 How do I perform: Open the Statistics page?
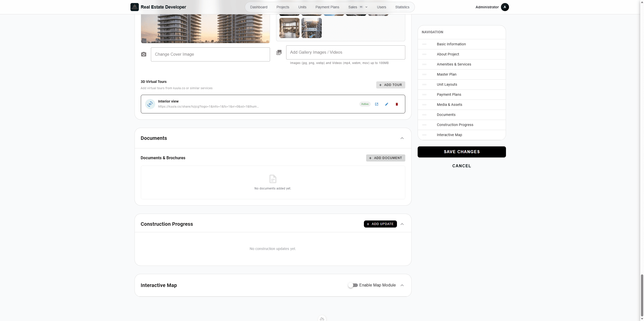pos(402,7)
